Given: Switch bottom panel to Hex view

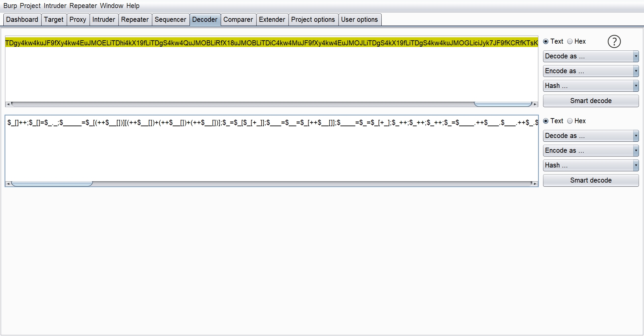Looking at the screenshot, I should click(x=570, y=121).
